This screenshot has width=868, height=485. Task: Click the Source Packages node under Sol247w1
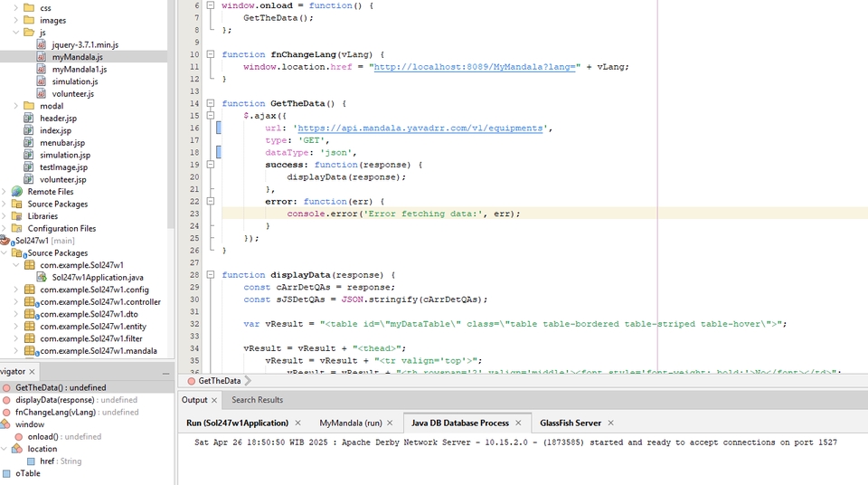[58, 252]
